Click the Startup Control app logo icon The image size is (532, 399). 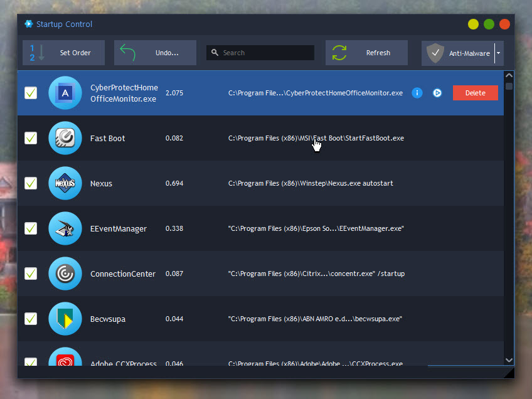point(28,24)
